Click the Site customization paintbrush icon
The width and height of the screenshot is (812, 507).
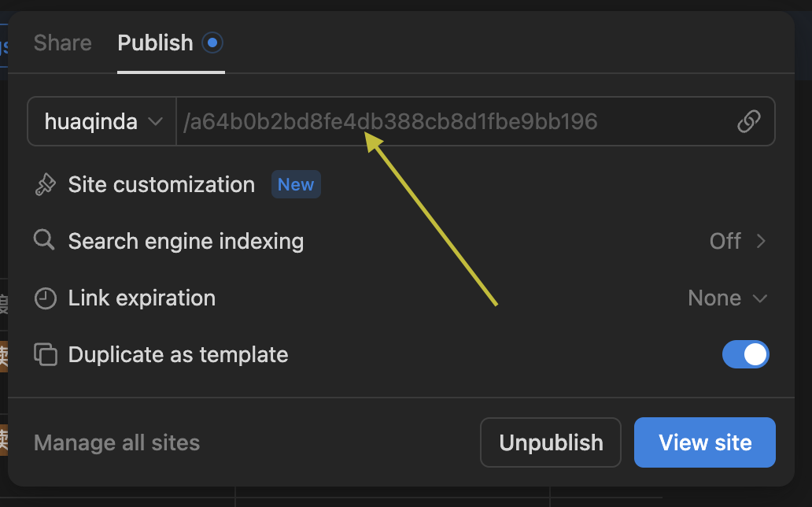coord(45,185)
